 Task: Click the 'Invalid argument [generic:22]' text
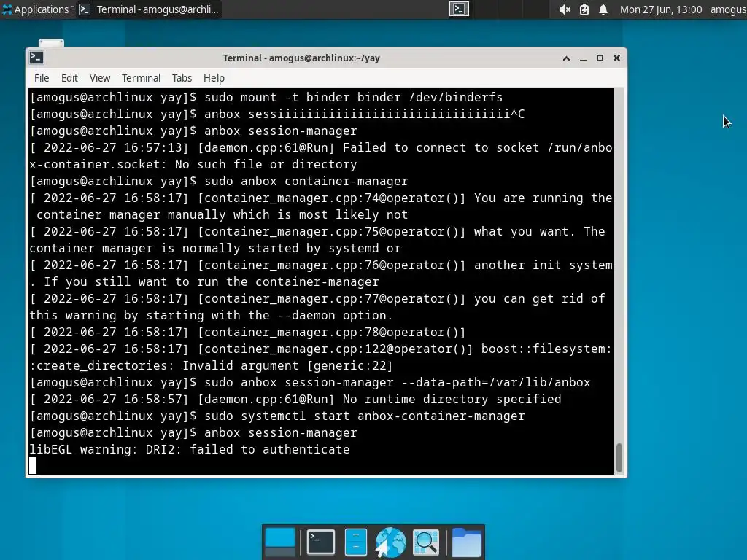(287, 366)
